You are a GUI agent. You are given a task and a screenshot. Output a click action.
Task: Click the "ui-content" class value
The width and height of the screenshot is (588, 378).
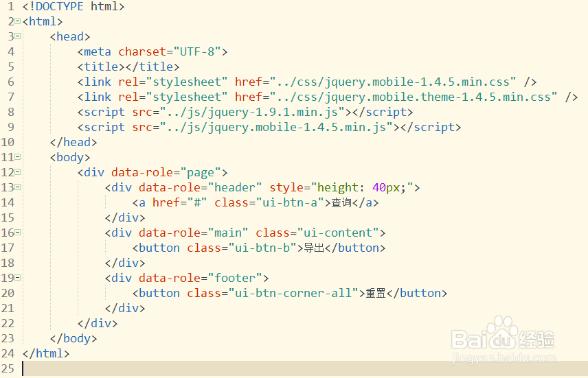[x=338, y=233]
